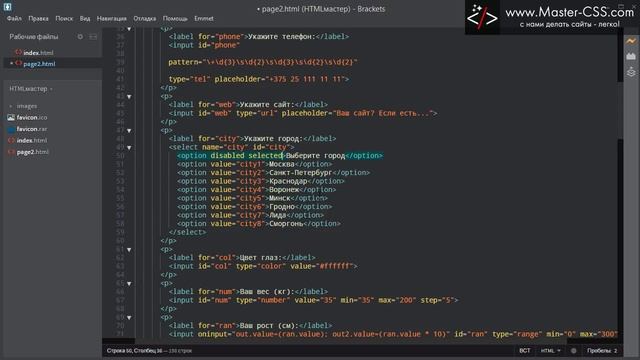Click the linting status circle in status bar
The image size is (640, 360).
573,351
